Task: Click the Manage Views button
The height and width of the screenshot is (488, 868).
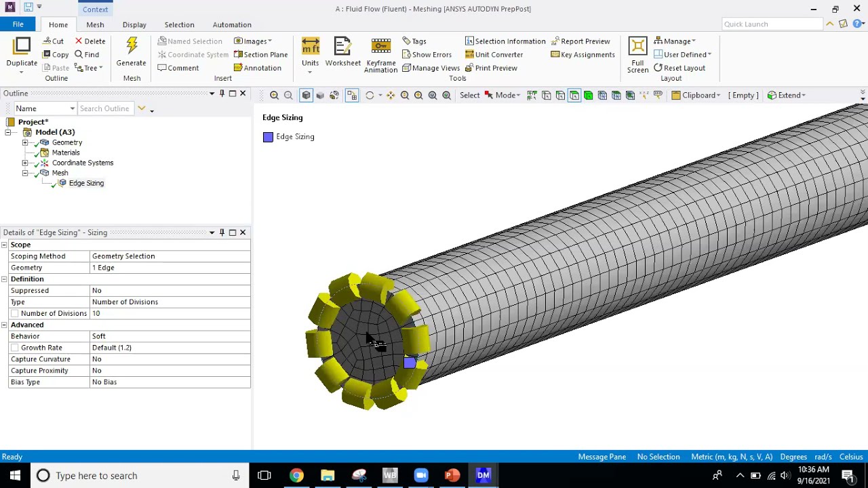Action: point(431,68)
